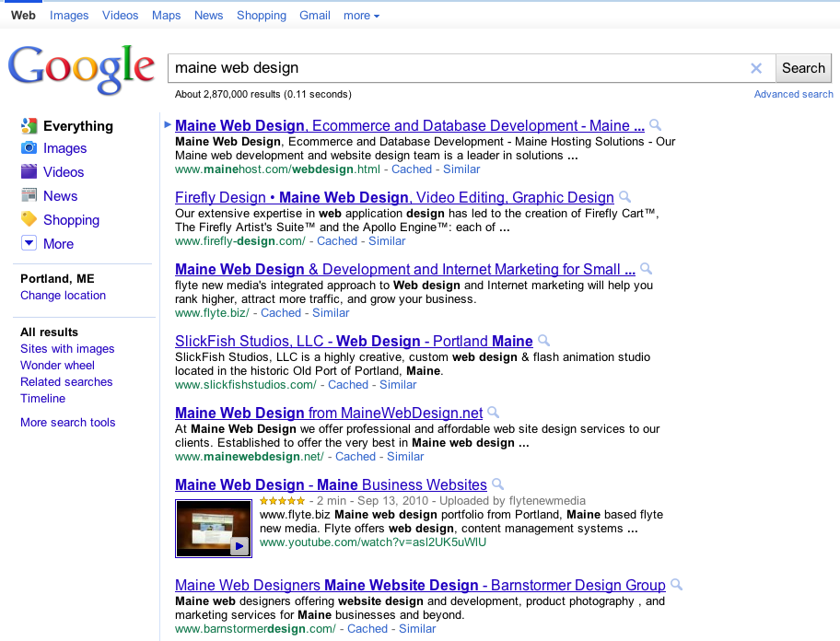Screen dimensions: 840x641
Task: Show Related searches
Action: click(66, 382)
